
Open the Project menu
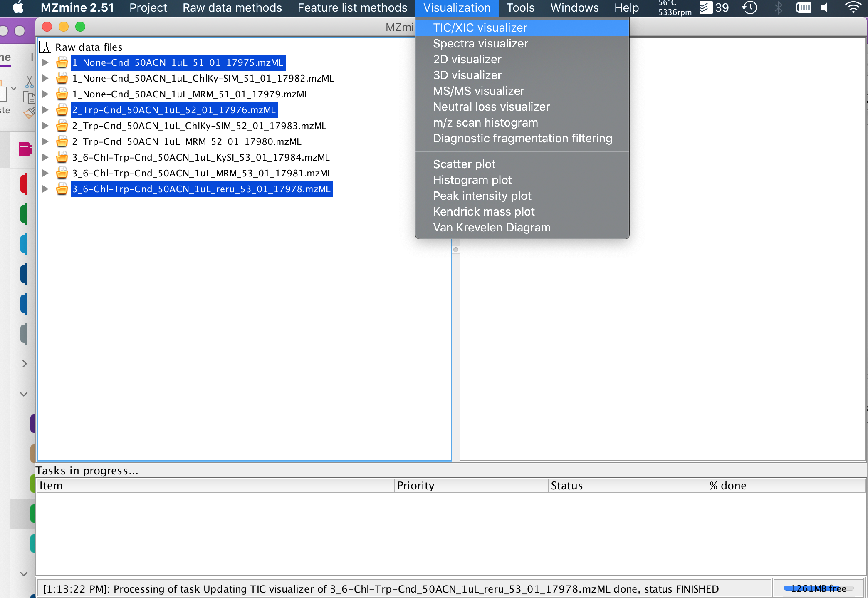[148, 7]
